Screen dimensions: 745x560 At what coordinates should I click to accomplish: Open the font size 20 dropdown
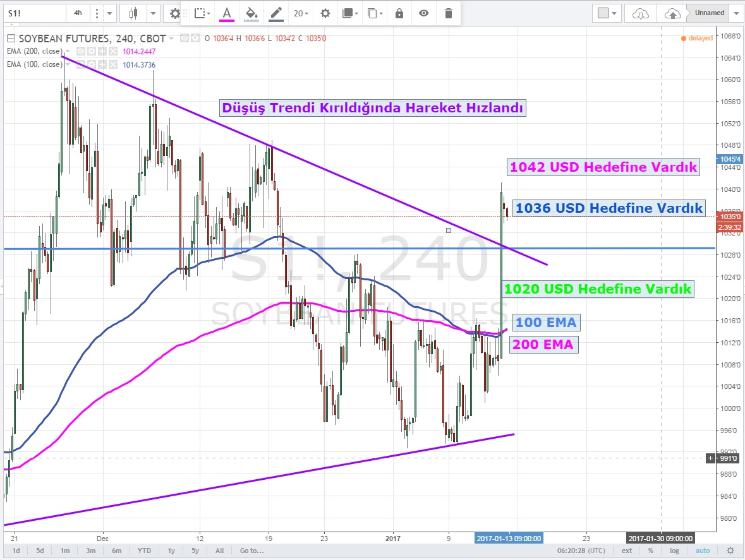pyautogui.click(x=301, y=13)
